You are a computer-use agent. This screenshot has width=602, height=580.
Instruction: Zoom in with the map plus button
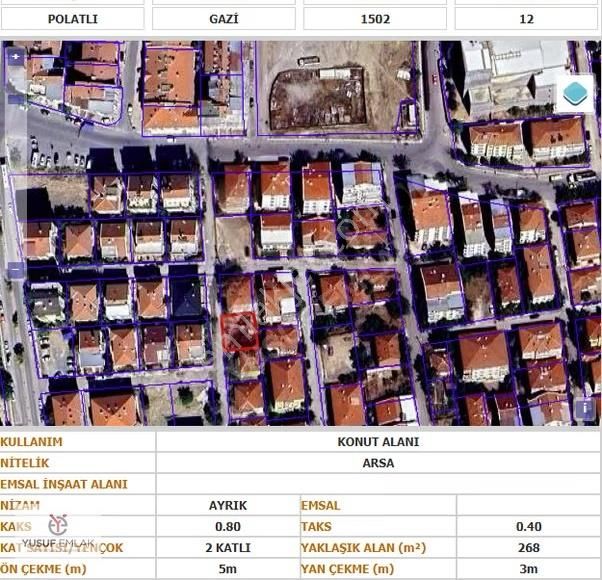point(15,57)
